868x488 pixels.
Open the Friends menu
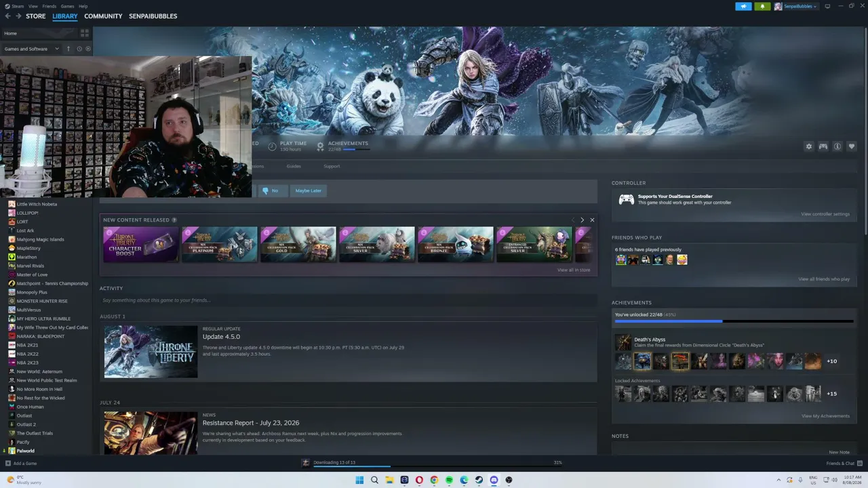click(x=50, y=6)
